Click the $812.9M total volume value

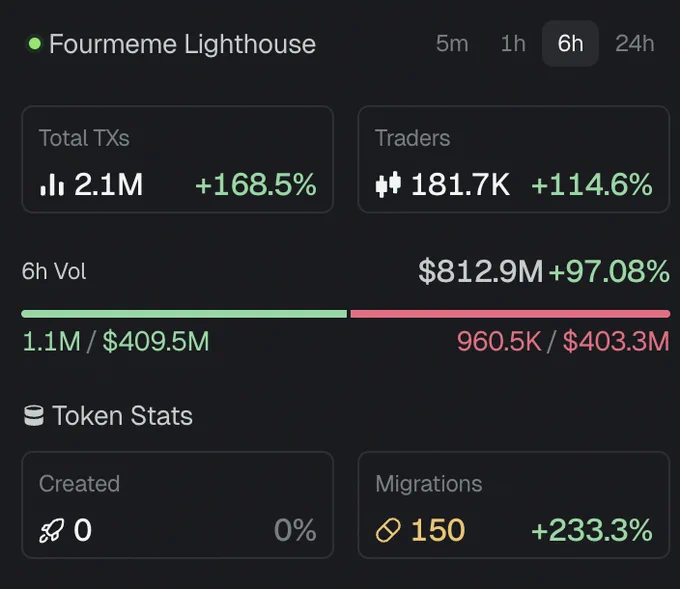pyautogui.click(x=480, y=272)
